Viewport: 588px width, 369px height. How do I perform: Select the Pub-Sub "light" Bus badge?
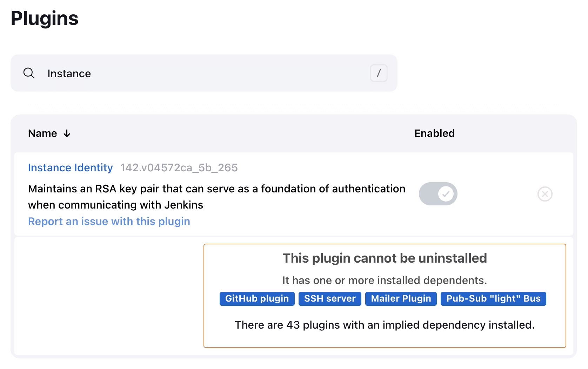493,298
